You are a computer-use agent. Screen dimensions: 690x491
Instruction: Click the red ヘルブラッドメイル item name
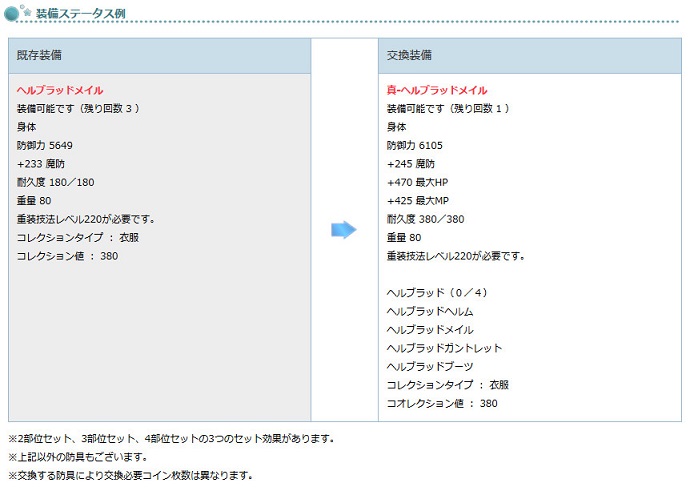click(60, 90)
